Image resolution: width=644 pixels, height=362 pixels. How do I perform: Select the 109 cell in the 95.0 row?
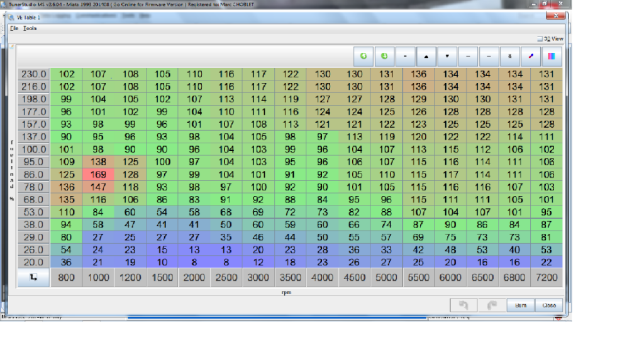coord(66,162)
